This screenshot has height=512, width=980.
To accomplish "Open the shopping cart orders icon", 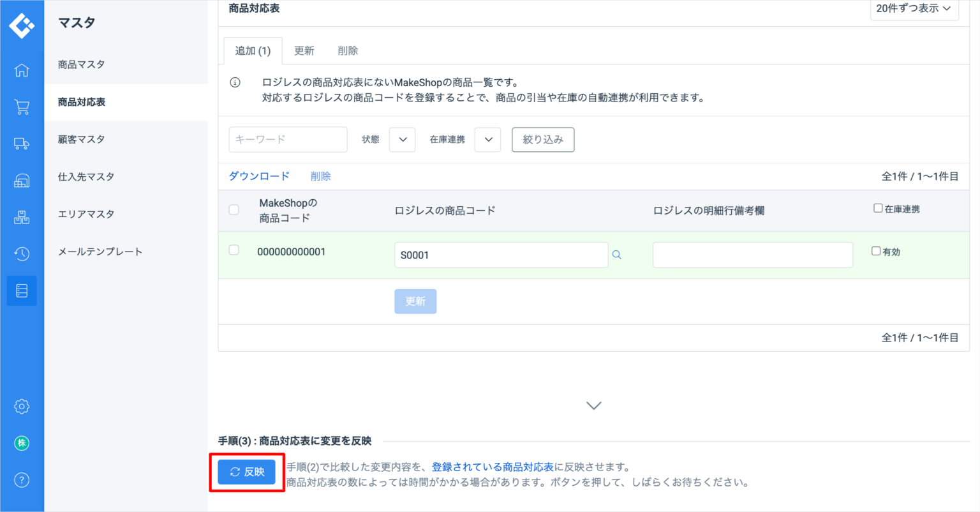I will click(x=22, y=107).
